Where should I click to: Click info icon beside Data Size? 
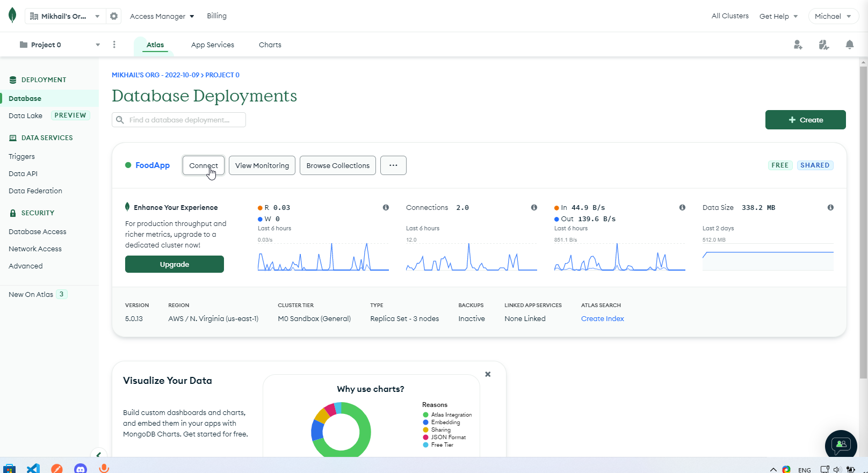pos(830,208)
